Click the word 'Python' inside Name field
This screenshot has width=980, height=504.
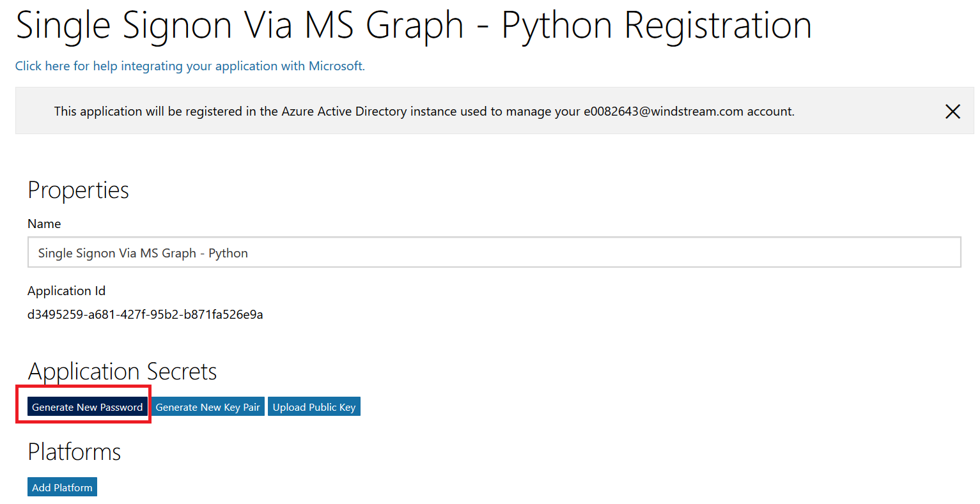point(228,253)
